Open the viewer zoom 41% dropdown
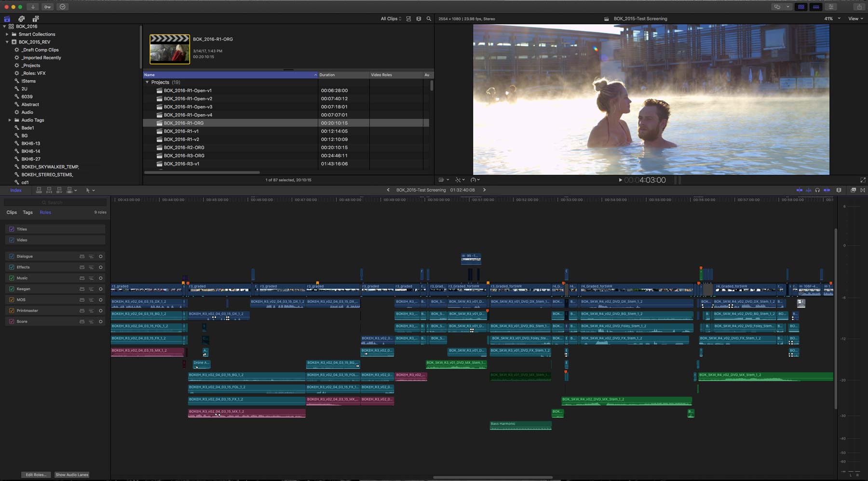The width and height of the screenshot is (868, 481). [x=832, y=19]
